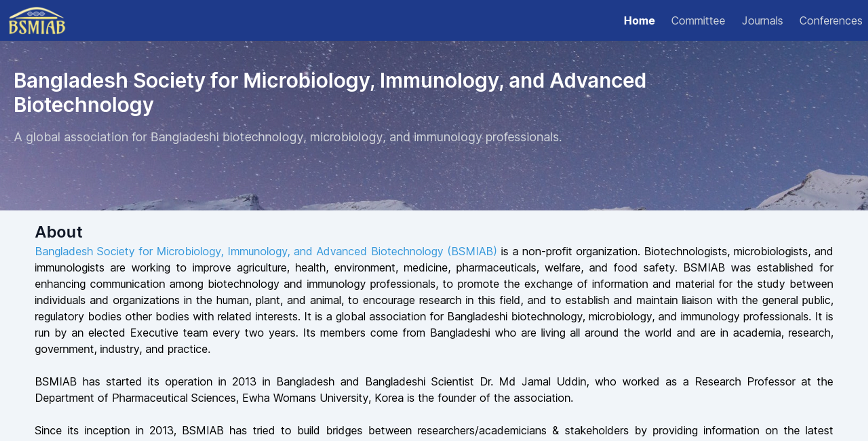This screenshot has height=441, width=868.
Task: Open the Journals navigation link
Action: tap(762, 21)
